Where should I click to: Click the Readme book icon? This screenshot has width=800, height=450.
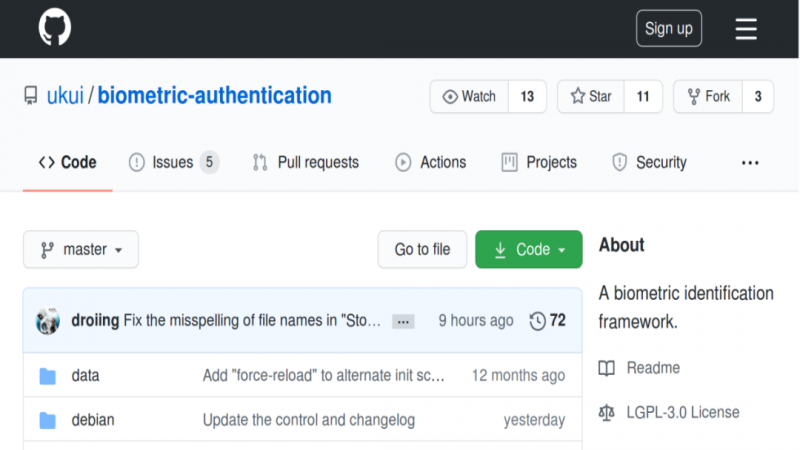point(606,368)
